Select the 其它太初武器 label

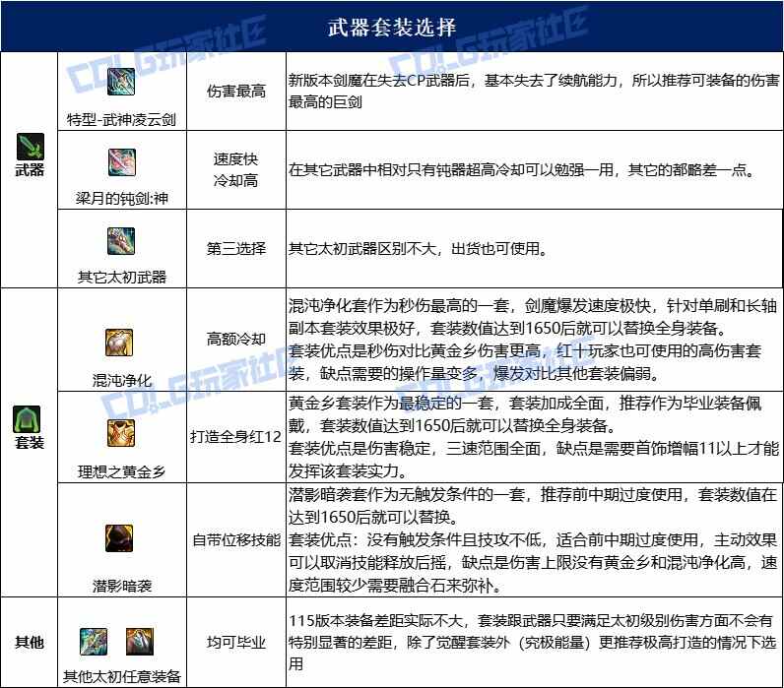tap(121, 277)
